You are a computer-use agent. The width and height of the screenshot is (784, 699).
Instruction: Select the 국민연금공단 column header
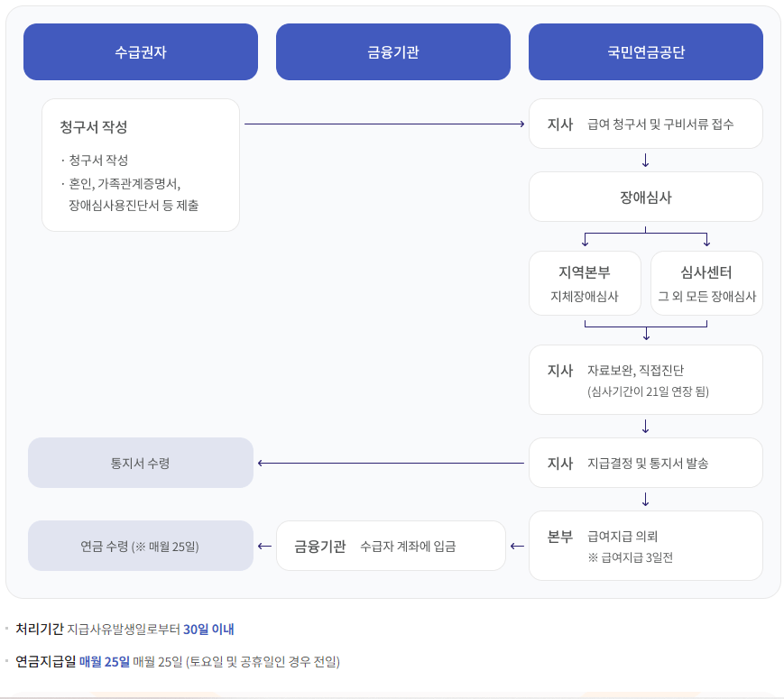(644, 51)
